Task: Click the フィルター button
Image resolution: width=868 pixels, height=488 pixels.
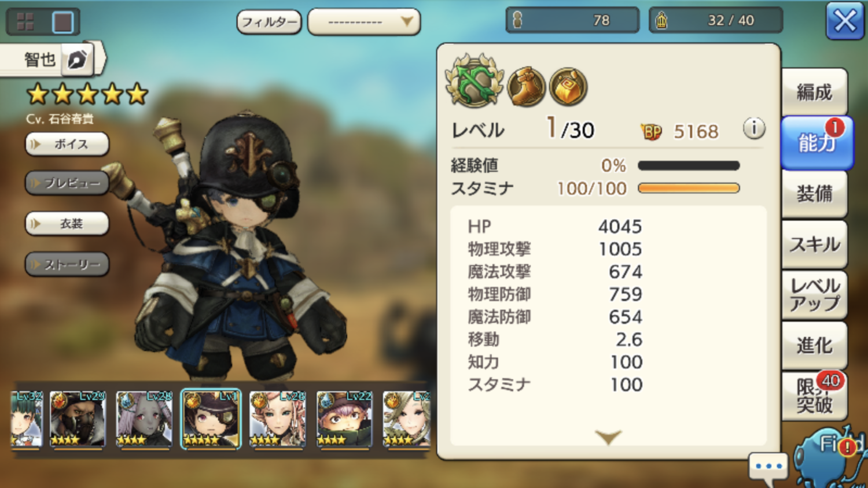Action: point(269,22)
